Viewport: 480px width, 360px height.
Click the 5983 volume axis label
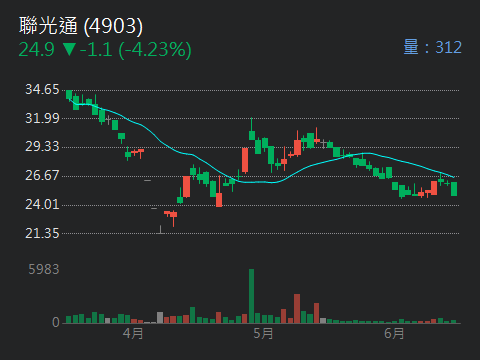coord(44,269)
